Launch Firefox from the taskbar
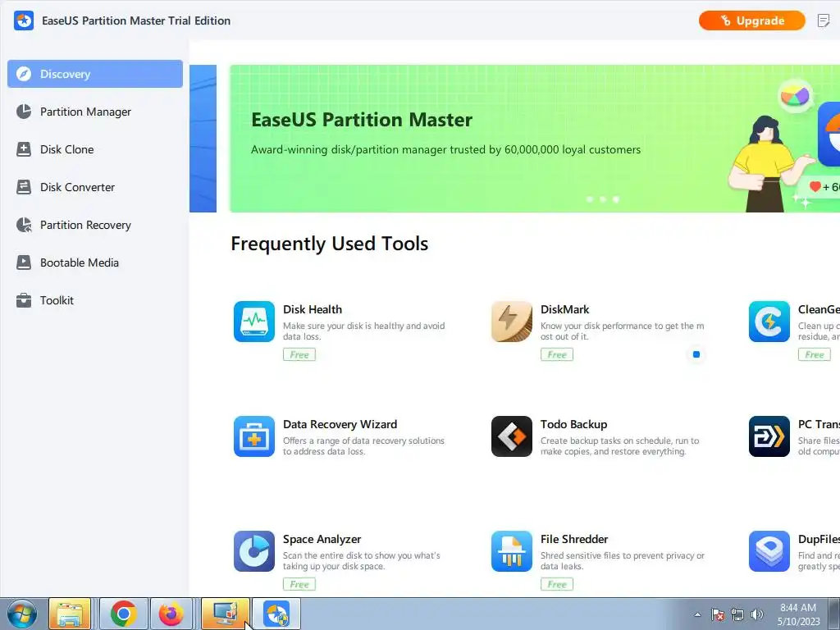The width and height of the screenshot is (840, 630). [x=171, y=614]
